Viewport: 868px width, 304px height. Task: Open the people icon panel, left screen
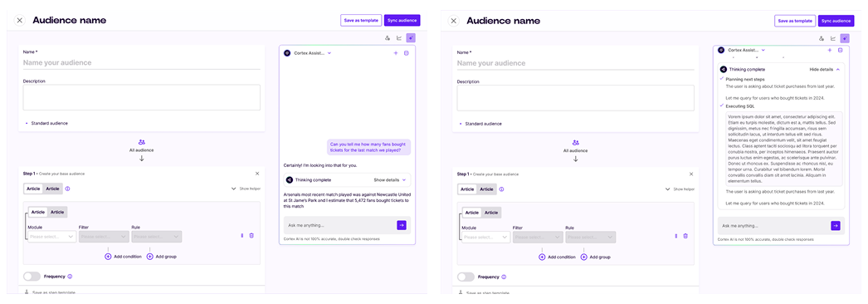click(388, 38)
